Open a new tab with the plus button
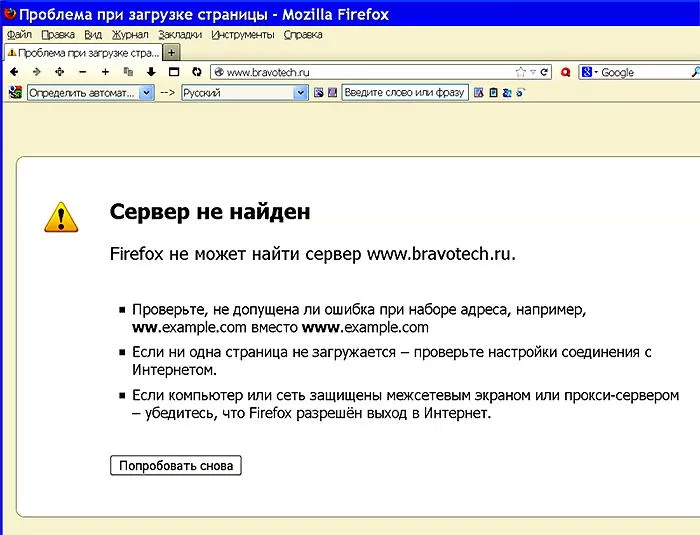 [171, 53]
